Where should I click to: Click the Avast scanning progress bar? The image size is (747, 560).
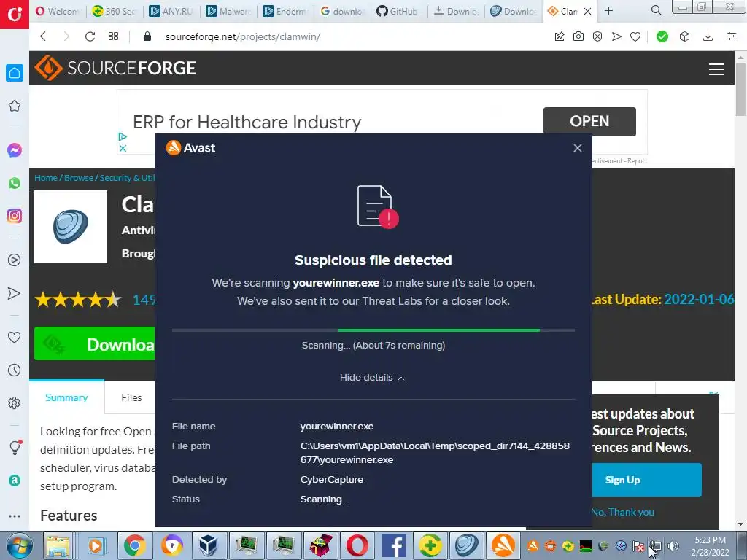coord(373,330)
